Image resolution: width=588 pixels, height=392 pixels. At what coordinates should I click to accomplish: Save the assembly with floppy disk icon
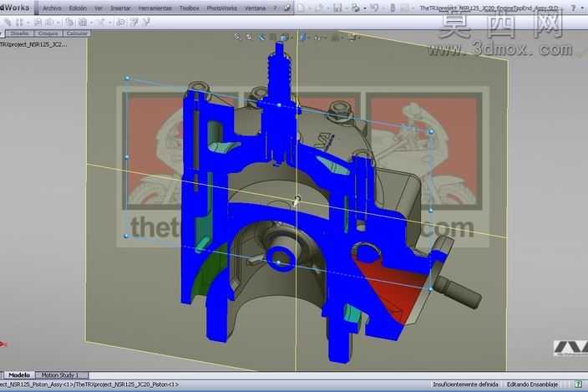click(x=338, y=8)
